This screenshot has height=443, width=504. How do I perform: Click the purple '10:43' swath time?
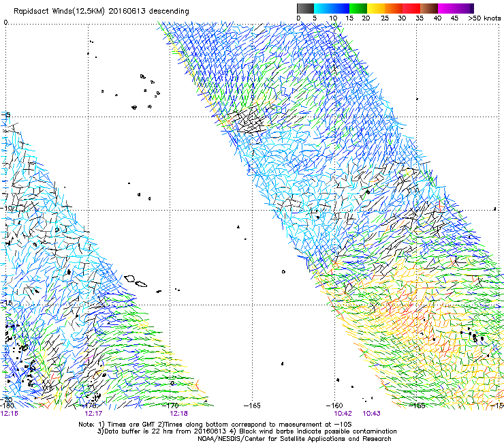[372, 414]
